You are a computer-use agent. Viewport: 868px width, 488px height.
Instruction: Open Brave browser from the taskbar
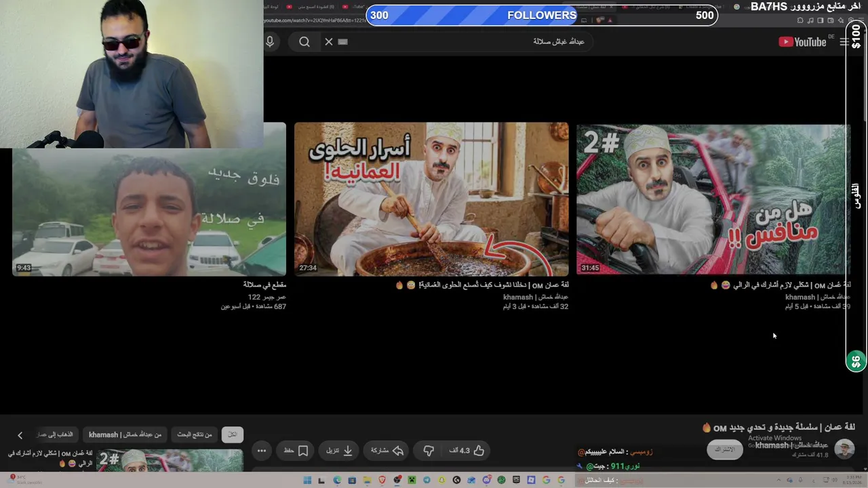(382, 481)
